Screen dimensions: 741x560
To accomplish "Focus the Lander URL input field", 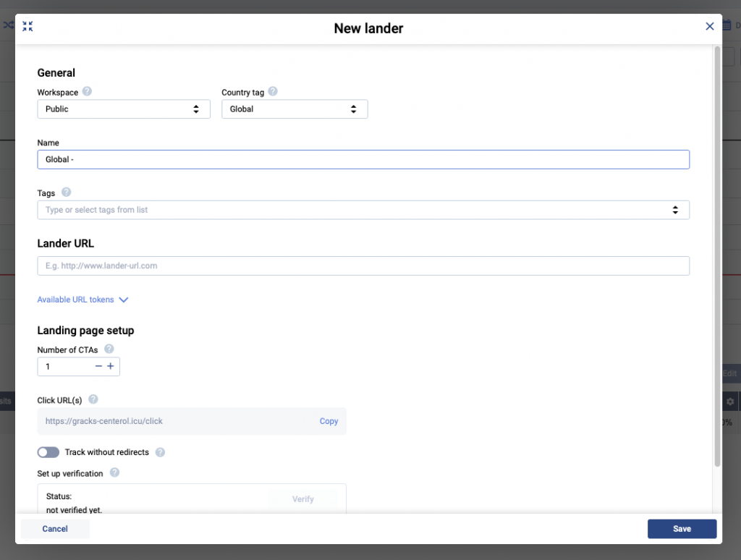I will (363, 266).
